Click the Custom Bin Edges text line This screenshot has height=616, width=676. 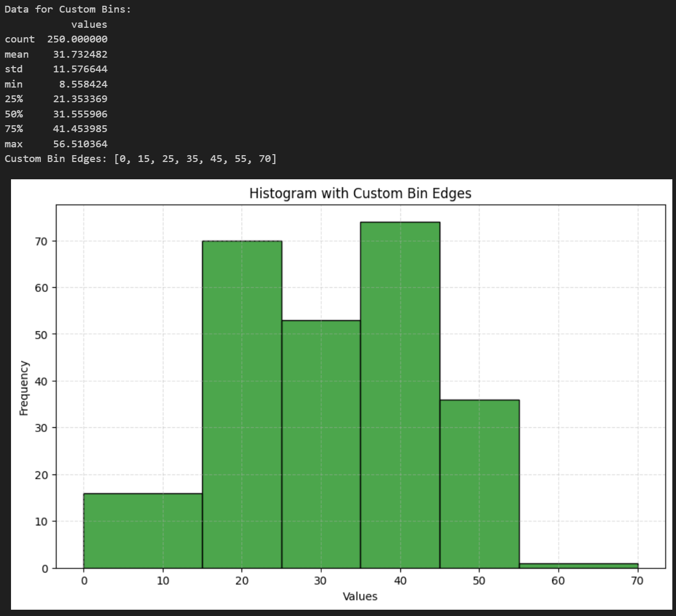click(140, 158)
